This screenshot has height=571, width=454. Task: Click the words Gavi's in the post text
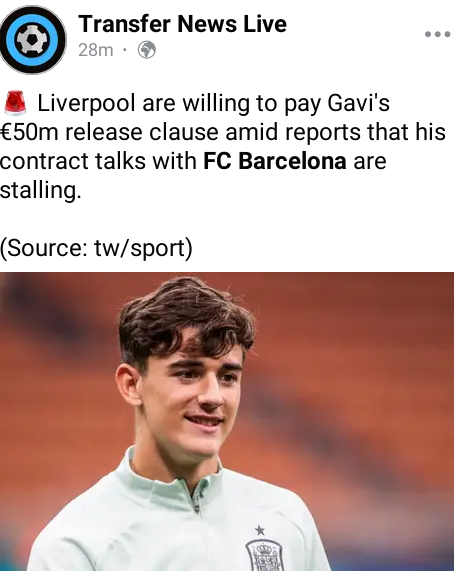click(359, 103)
